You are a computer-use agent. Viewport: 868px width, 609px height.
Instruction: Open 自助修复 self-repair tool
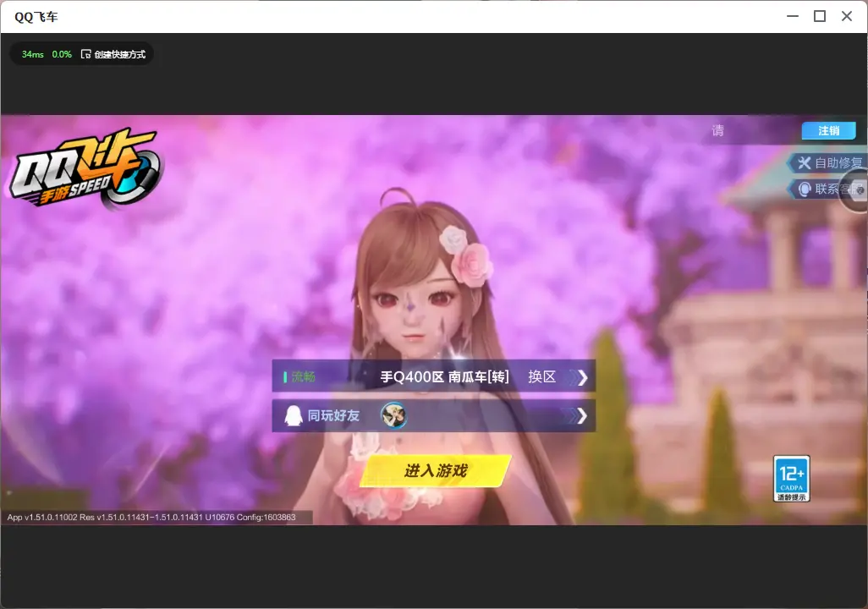point(829,162)
